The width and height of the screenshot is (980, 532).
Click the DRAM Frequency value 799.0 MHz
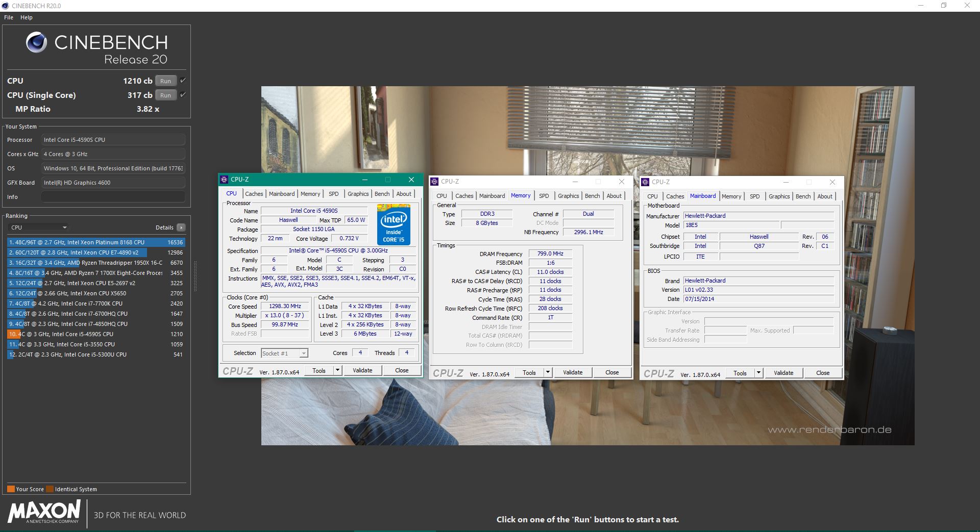pyautogui.click(x=550, y=254)
